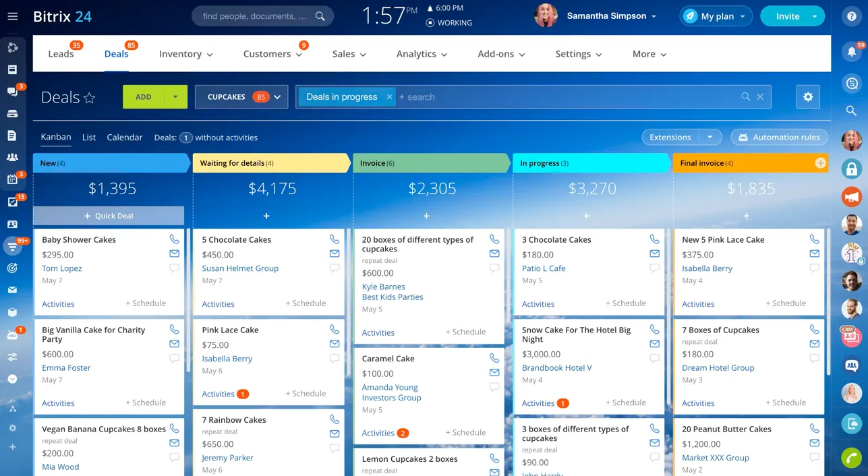This screenshot has height=476, width=868.
Task: Switch to Kanban view
Action: tap(56, 137)
